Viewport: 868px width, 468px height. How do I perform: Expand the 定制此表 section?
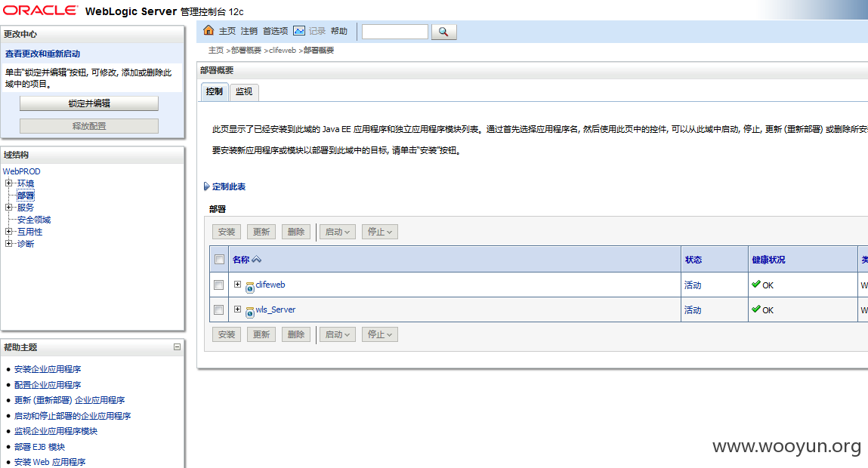206,186
